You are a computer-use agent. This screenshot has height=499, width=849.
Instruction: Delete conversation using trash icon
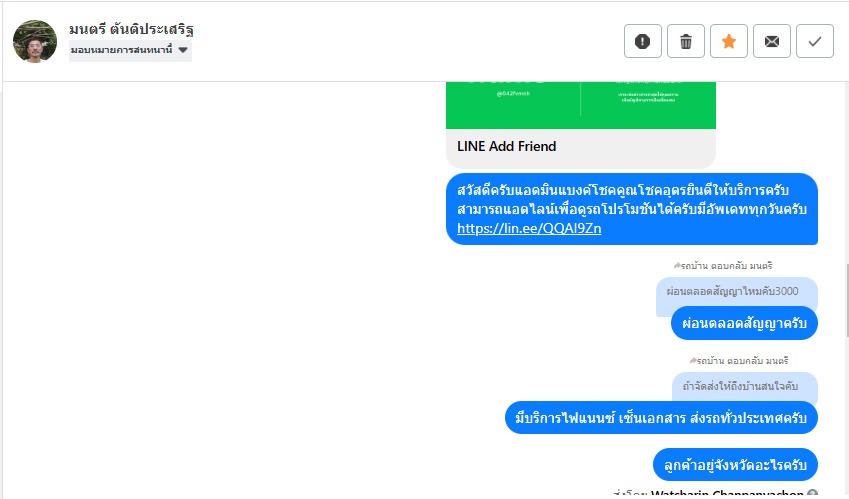coord(685,41)
